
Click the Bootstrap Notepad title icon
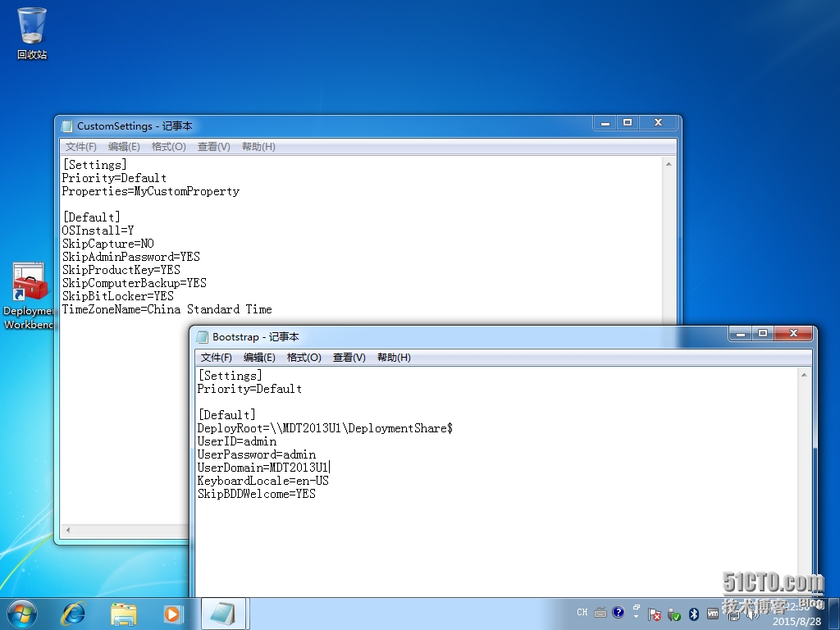pos(203,337)
